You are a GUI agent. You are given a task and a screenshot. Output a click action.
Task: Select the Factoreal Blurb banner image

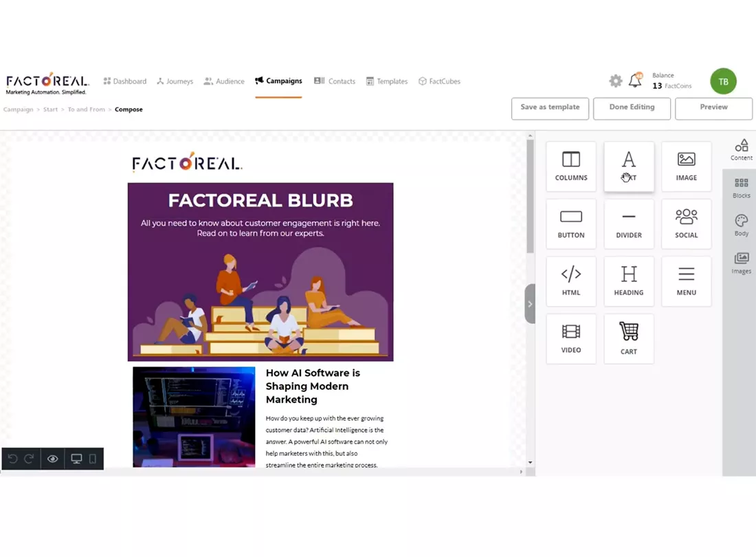(260, 272)
